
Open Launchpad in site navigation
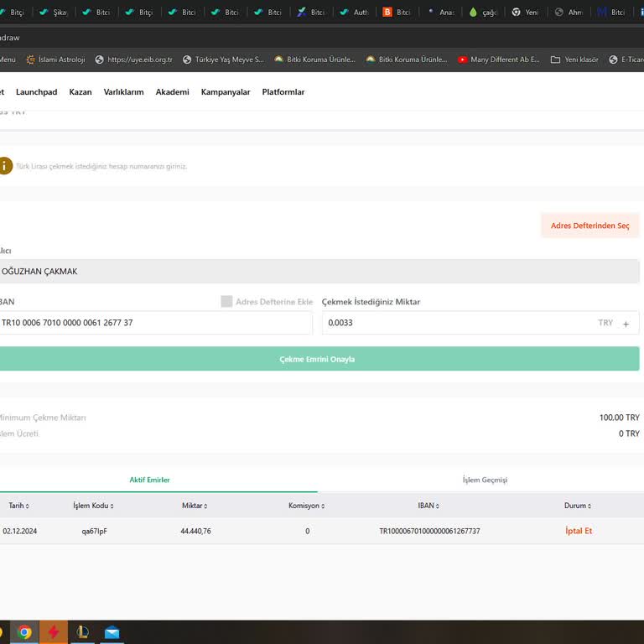click(x=37, y=92)
